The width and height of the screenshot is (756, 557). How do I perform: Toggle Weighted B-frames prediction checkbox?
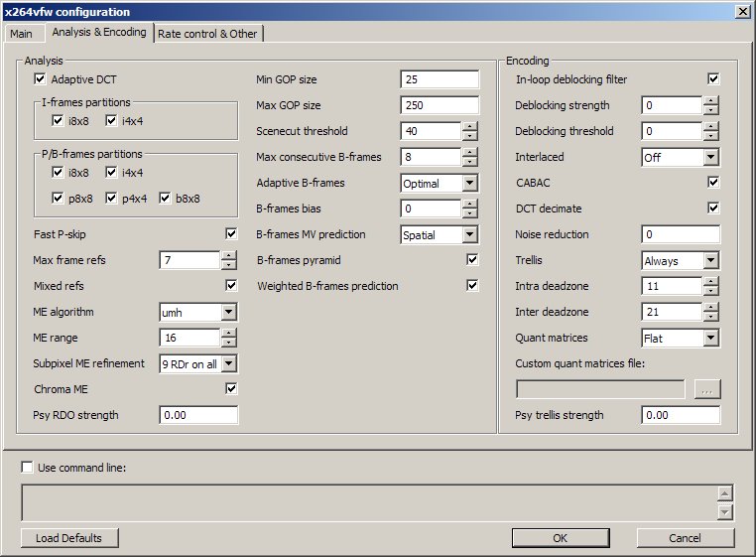point(472,286)
